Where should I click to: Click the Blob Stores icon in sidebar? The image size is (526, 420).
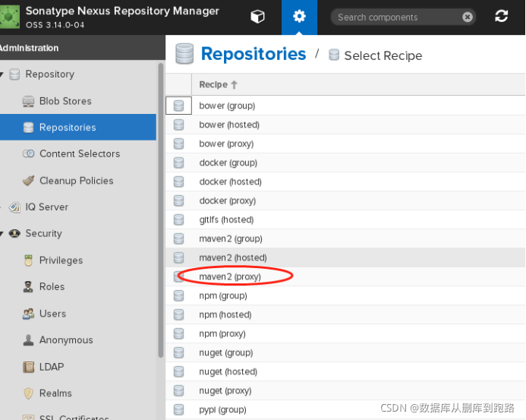coord(29,101)
